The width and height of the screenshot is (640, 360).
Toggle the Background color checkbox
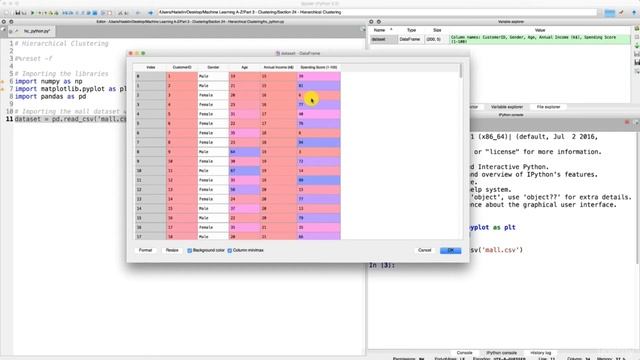tap(189, 251)
